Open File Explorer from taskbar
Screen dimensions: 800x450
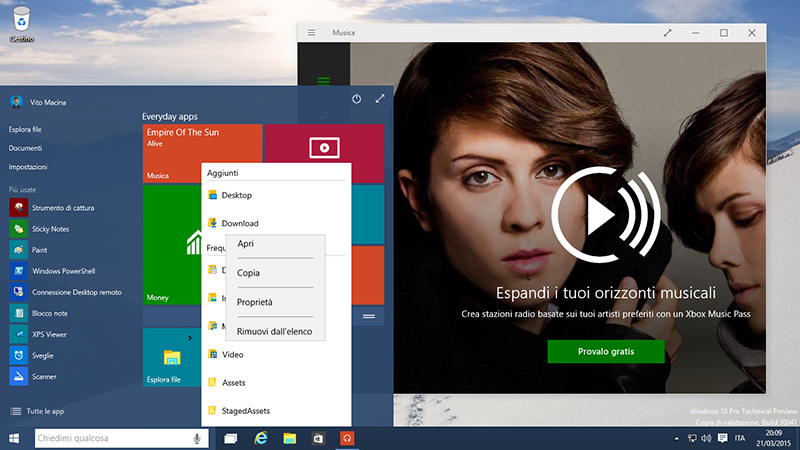point(289,438)
